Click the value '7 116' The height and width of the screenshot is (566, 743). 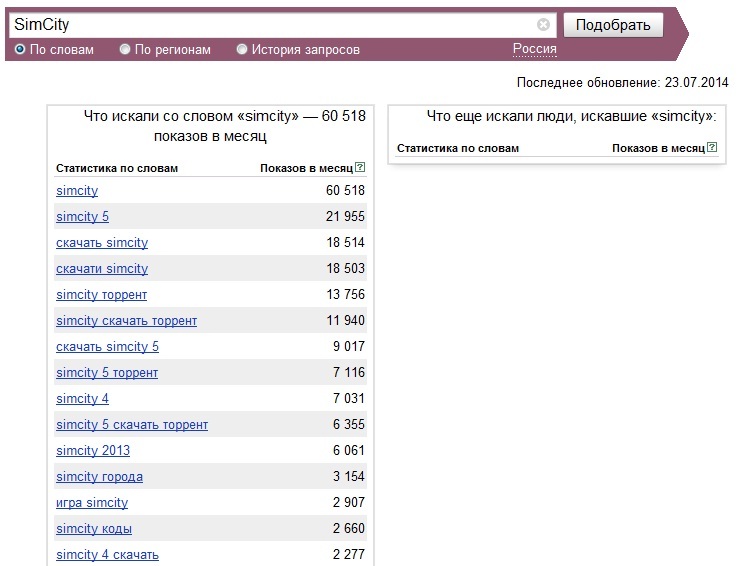349,373
